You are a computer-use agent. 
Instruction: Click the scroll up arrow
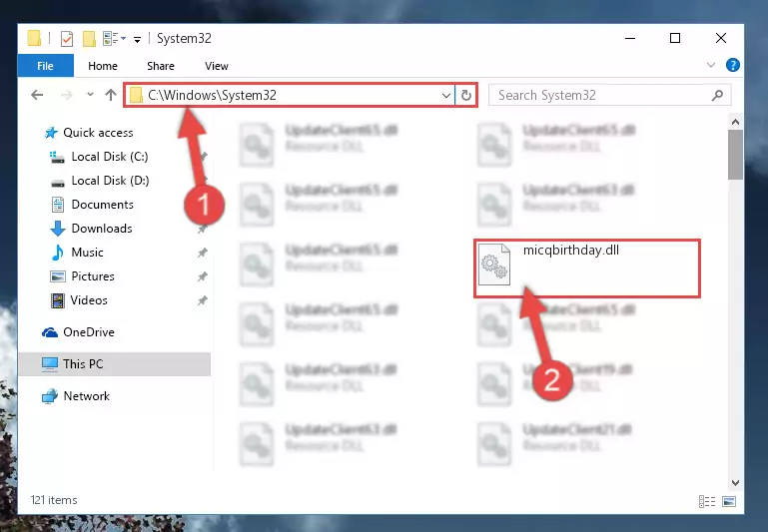pos(735,122)
